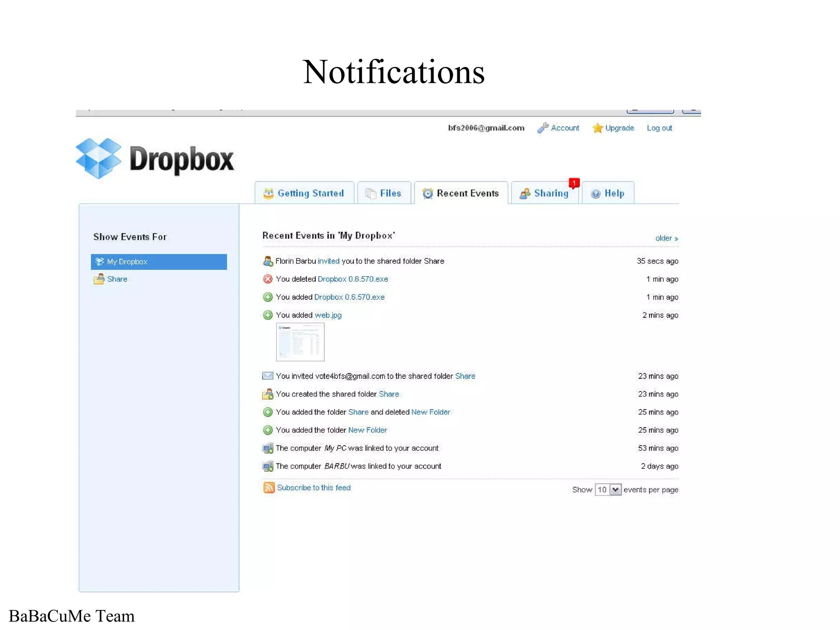Click the Share folder icon in sidebar
Screen dimensions: 840x630
point(99,279)
